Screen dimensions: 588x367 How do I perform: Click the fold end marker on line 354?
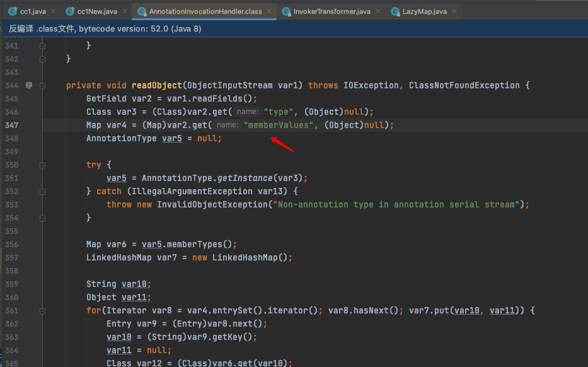coord(42,218)
